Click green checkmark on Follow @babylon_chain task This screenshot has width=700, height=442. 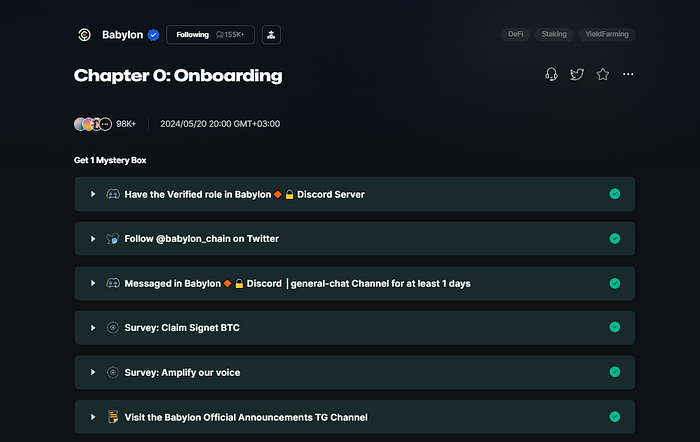615,238
